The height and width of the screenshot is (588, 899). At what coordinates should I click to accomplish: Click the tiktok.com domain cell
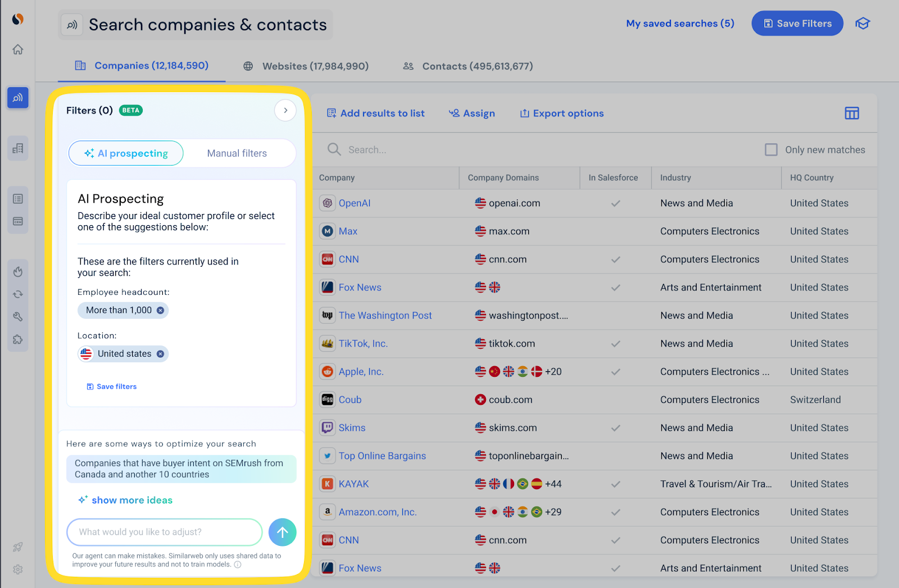tap(512, 343)
